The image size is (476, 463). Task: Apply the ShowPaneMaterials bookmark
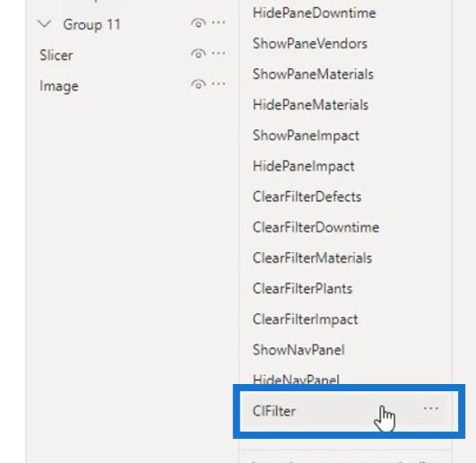pyautogui.click(x=313, y=74)
